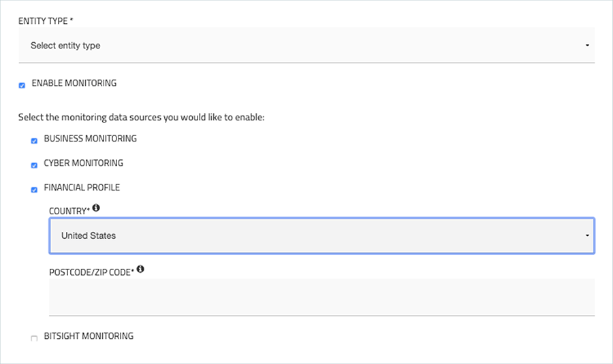The width and height of the screenshot is (613, 364).
Task: Toggle the Business Monitoring checkbox
Action: coord(35,141)
